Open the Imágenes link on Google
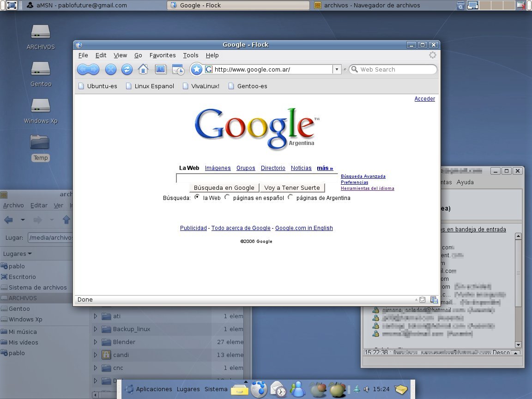The image size is (532, 399). [218, 168]
